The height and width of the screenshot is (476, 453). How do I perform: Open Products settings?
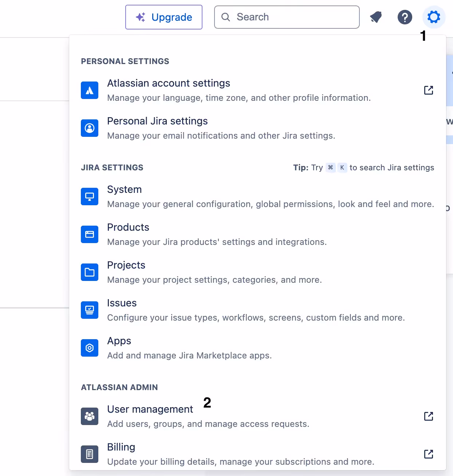128,227
